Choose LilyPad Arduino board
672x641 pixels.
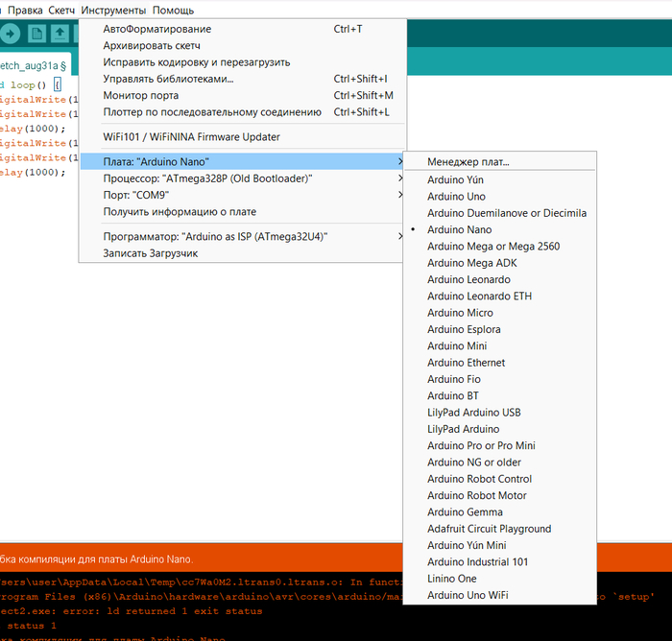(x=500, y=429)
